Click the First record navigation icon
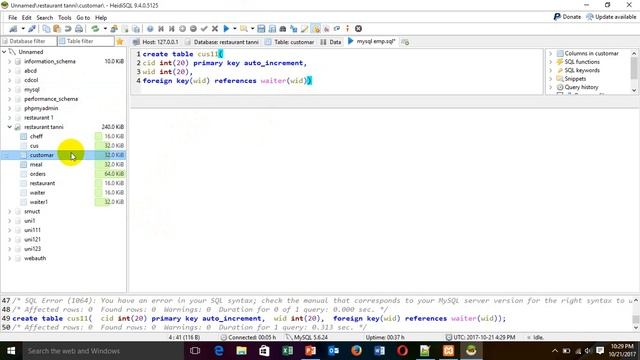Screen dimensions: 640x360 (161, 29)
